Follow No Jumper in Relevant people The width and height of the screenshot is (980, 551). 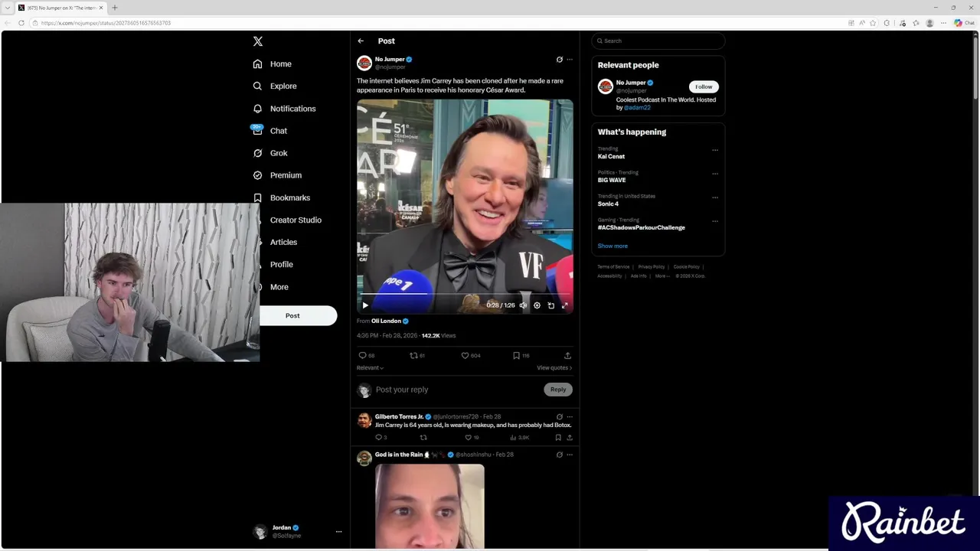point(704,87)
